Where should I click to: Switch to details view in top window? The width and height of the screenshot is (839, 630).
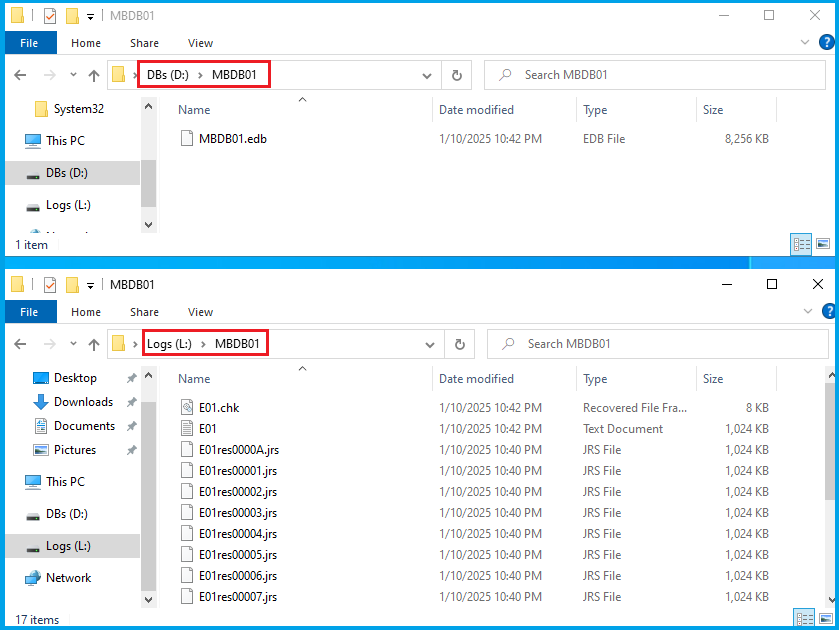point(801,243)
